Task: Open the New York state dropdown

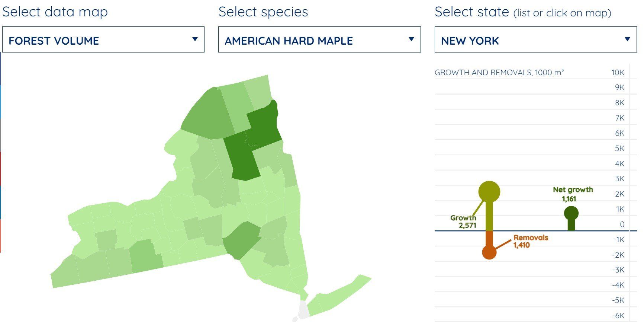Action: pos(535,39)
